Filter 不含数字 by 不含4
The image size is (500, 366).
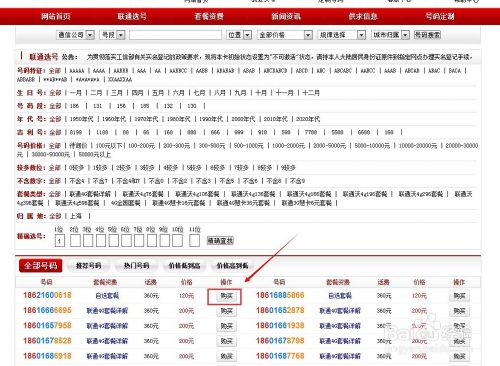coord(77,181)
